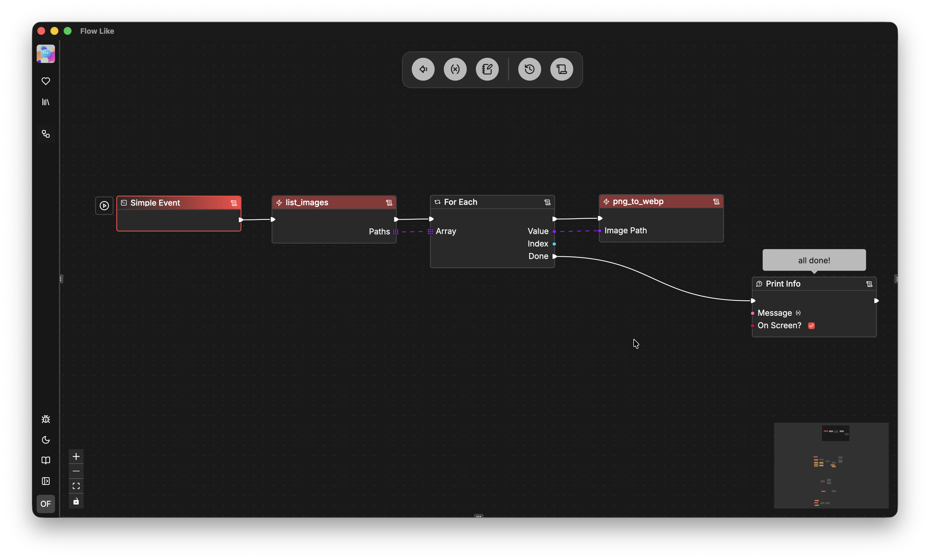Click the OF badge at sidebar bottom

(x=46, y=504)
